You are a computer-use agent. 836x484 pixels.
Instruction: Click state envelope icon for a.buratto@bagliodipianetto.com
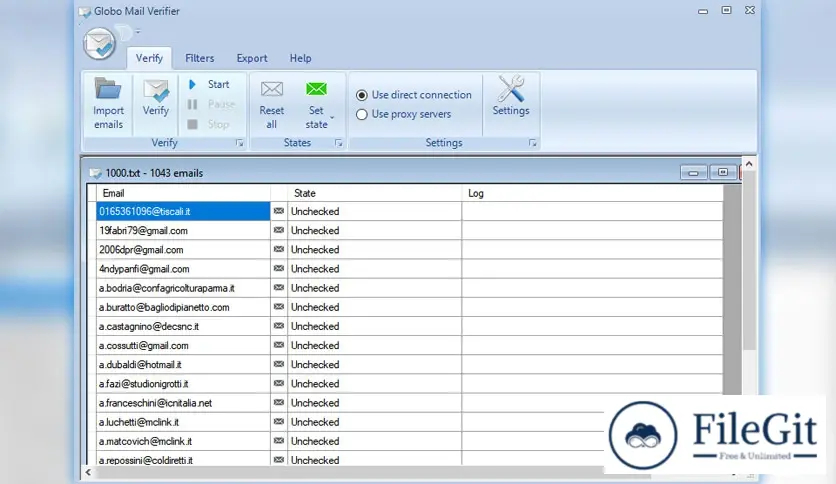(279, 306)
